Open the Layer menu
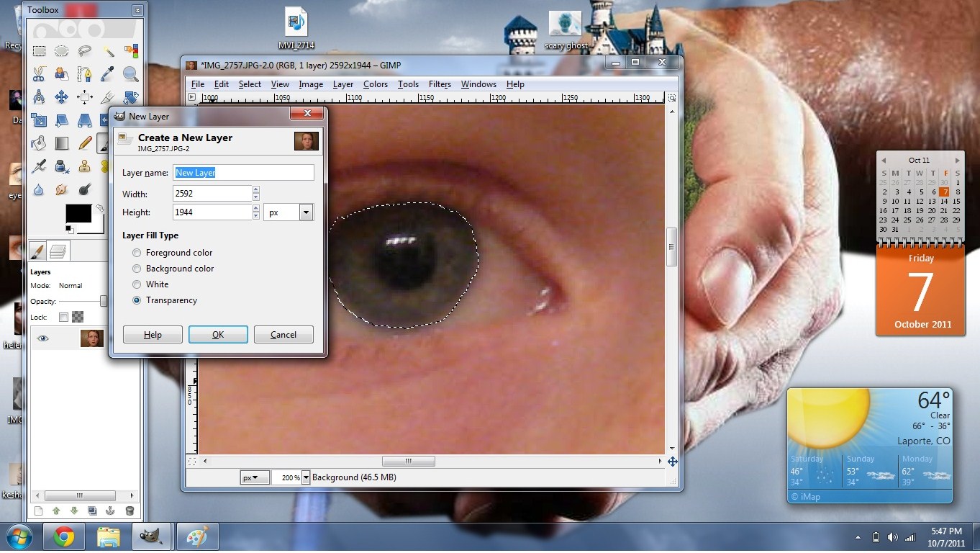Image resolution: width=980 pixels, height=553 pixels. [343, 84]
